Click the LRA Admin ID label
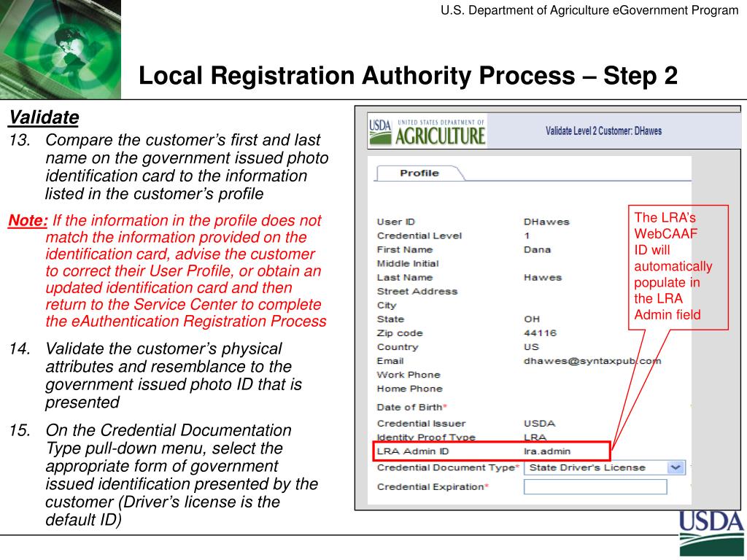This screenshot has width=747, height=560. pos(413,451)
